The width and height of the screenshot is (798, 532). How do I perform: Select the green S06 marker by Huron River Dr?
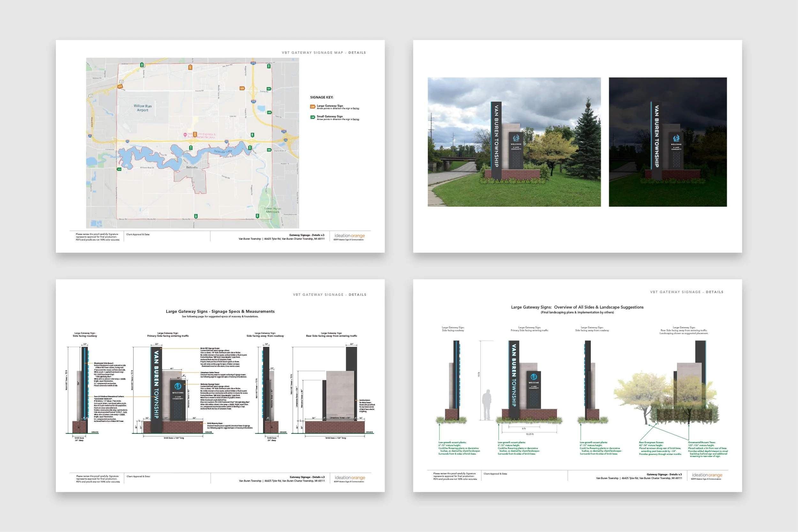[269, 150]
